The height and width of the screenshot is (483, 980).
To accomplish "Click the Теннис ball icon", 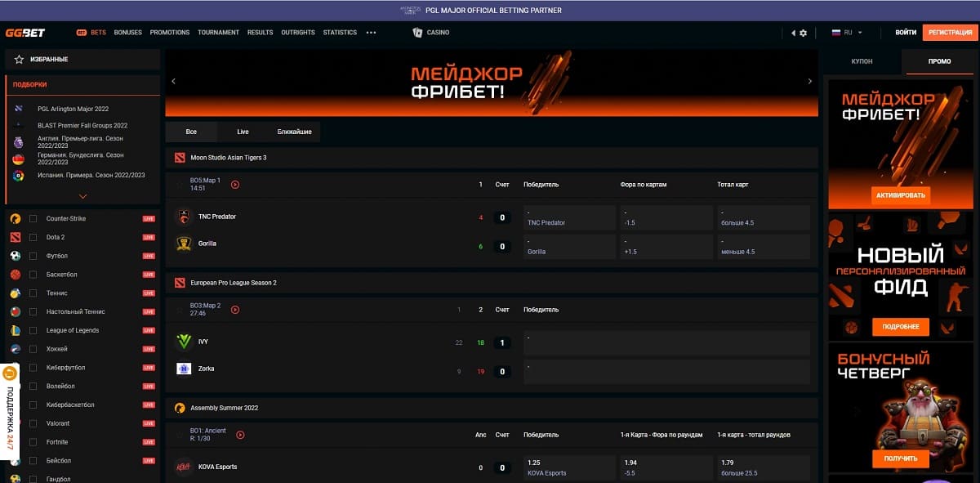I will [16, 293].
